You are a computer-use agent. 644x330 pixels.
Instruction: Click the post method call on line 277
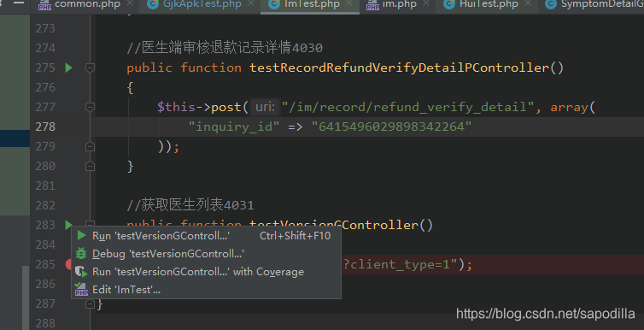coord(226,107)
